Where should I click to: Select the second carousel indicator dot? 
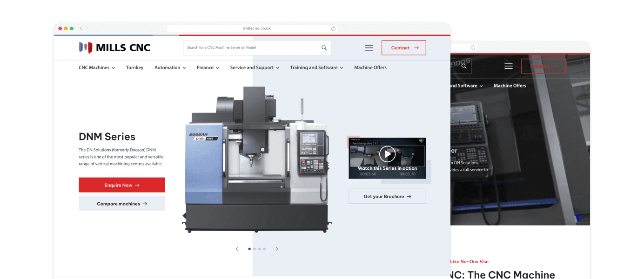coord(254,249)
